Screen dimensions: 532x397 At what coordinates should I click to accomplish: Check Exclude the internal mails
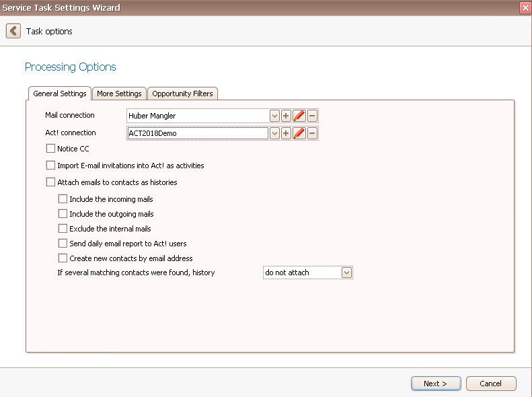click(63, 228)
